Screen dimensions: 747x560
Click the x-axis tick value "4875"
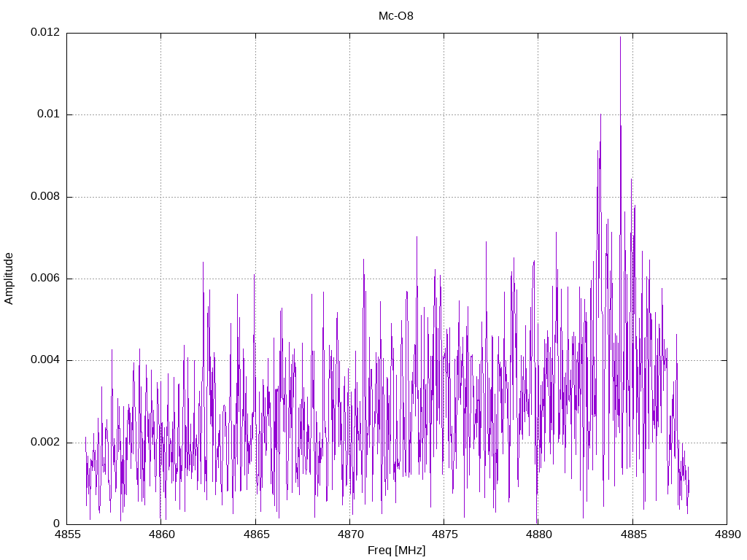click(444, 534)
